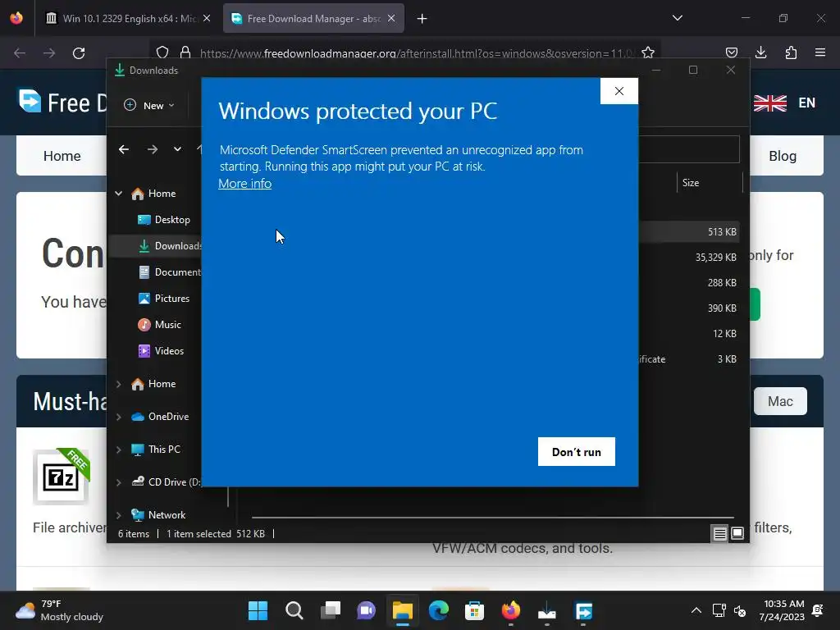The width and height of the screenshot is (840, 630).
Task: Close the SmartScreen dialog with X
Action: (619, 91)
